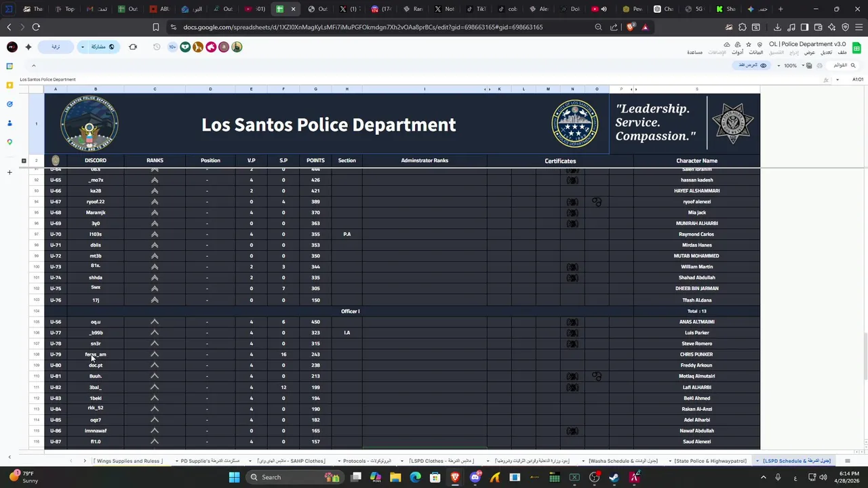Screen dimensions: 868x488
Task: Open Steam from the taskbar
Action: point(614,477)
